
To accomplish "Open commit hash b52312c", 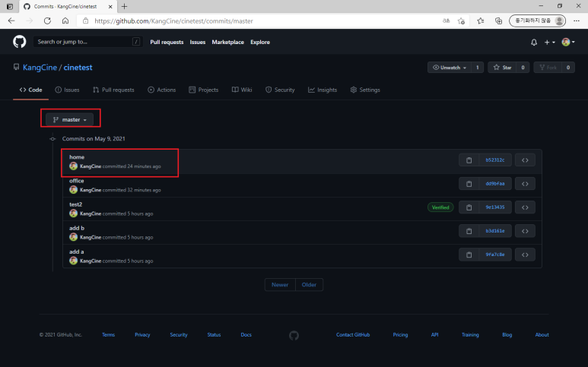I will [x=495, y=160].
